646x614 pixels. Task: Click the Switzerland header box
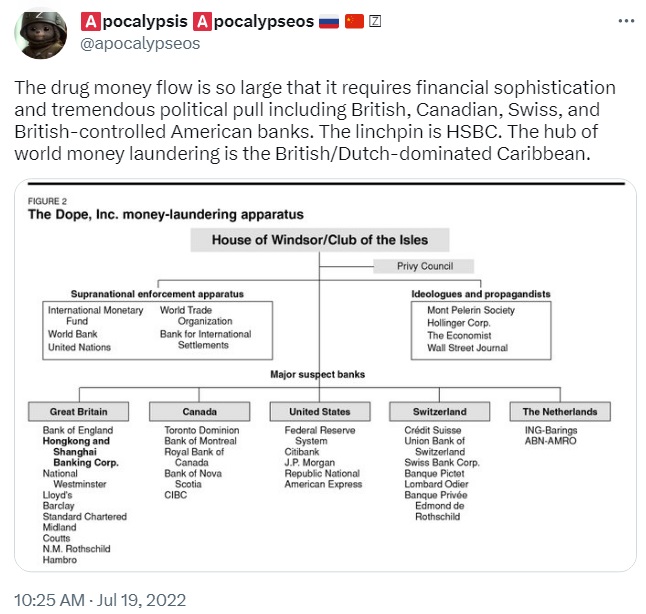coord(440,412)
